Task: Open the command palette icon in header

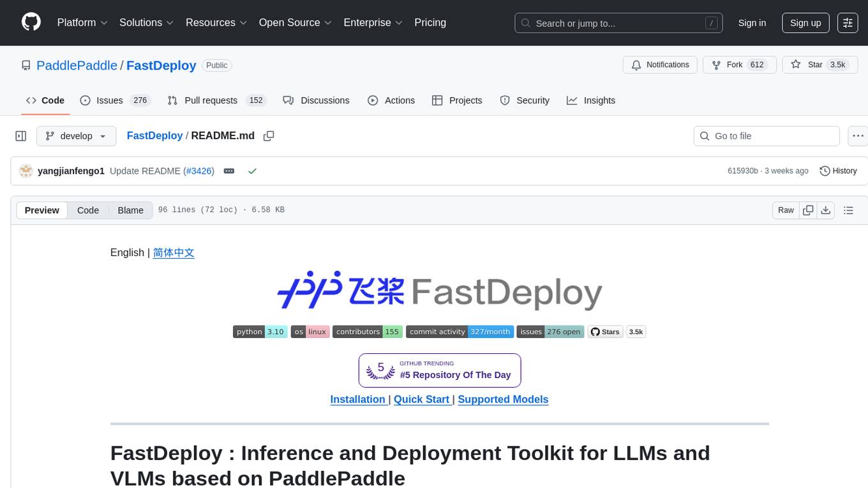Action: (x=848, y=22)
